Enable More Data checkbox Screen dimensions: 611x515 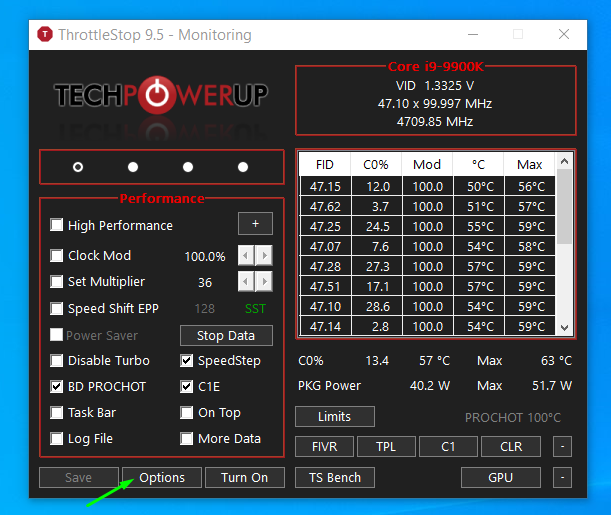[x=187, y=439]
